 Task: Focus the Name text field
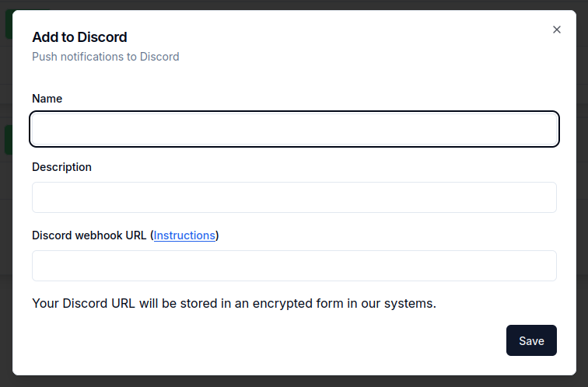294,129
